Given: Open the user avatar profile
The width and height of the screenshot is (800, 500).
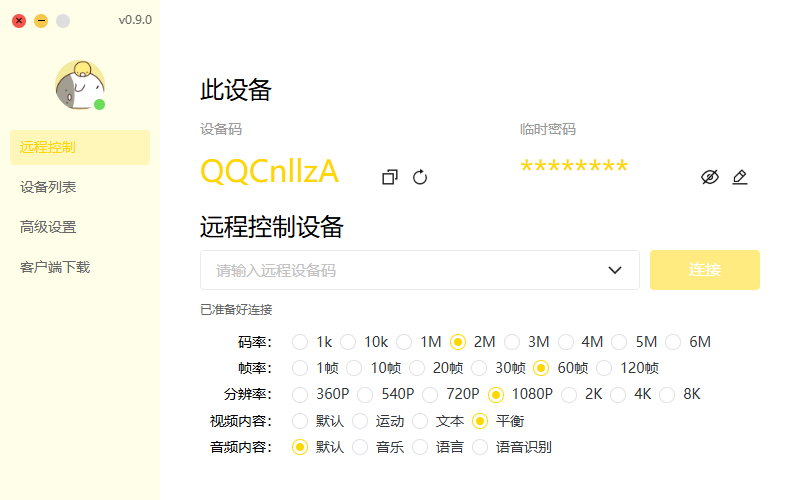Looking at the screenshot, I should [x=80, y=85].
